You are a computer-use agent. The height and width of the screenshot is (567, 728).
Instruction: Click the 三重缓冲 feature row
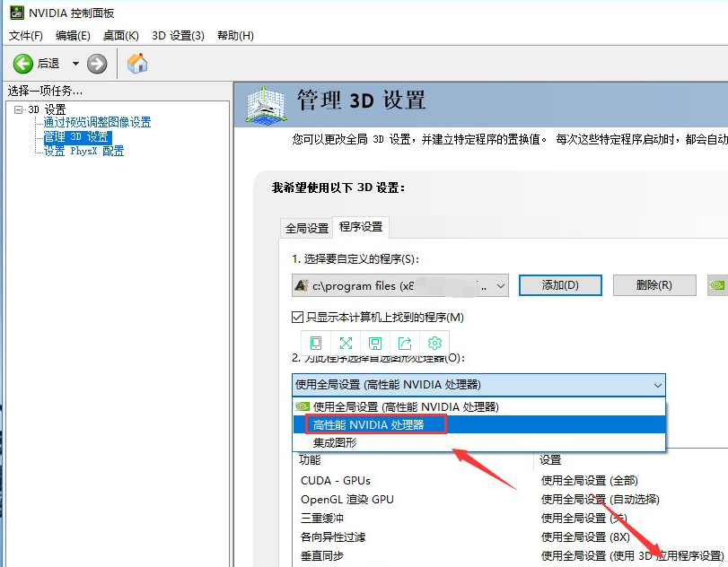(x=321, y=518)
